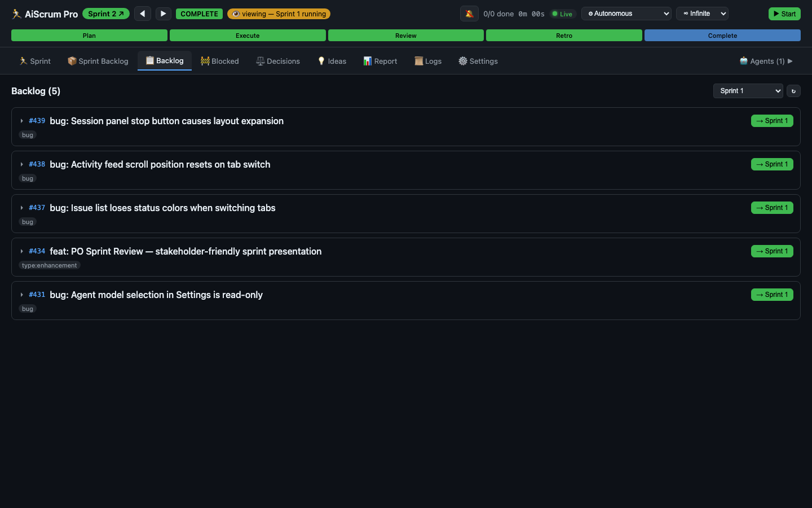
Task: Expand issue #439 about stop button bug
Action: [x=21, y=121]
